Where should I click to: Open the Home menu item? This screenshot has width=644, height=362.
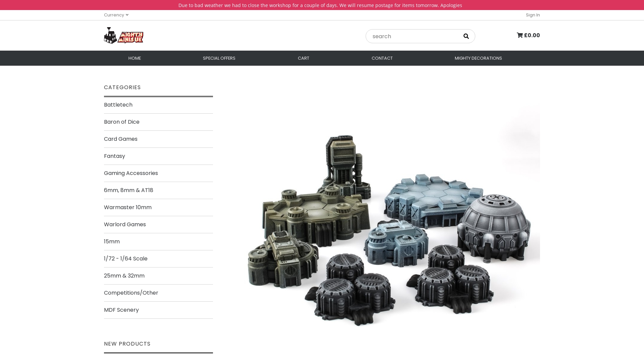click(x=135, y=58)
